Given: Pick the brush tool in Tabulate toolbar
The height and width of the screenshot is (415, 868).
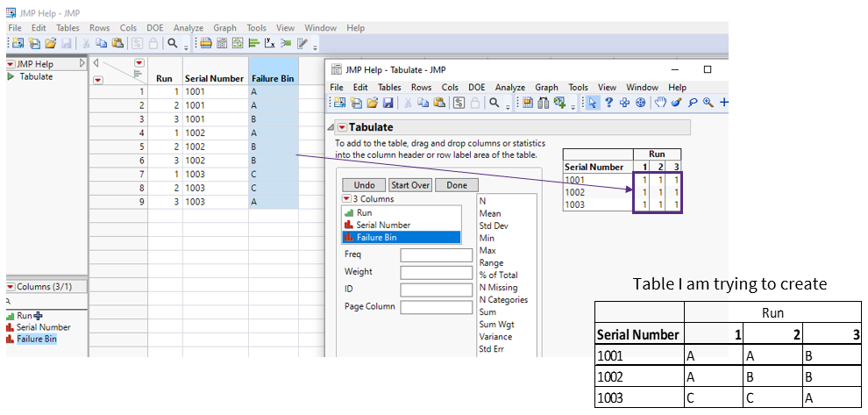Looking at the screenshot, I should [x=676, y=104].
